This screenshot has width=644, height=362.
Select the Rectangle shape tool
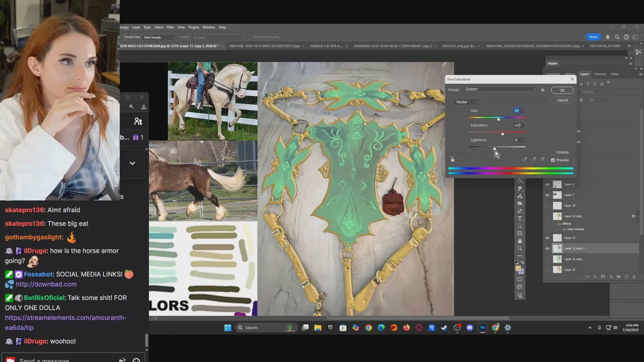(520, 233)
